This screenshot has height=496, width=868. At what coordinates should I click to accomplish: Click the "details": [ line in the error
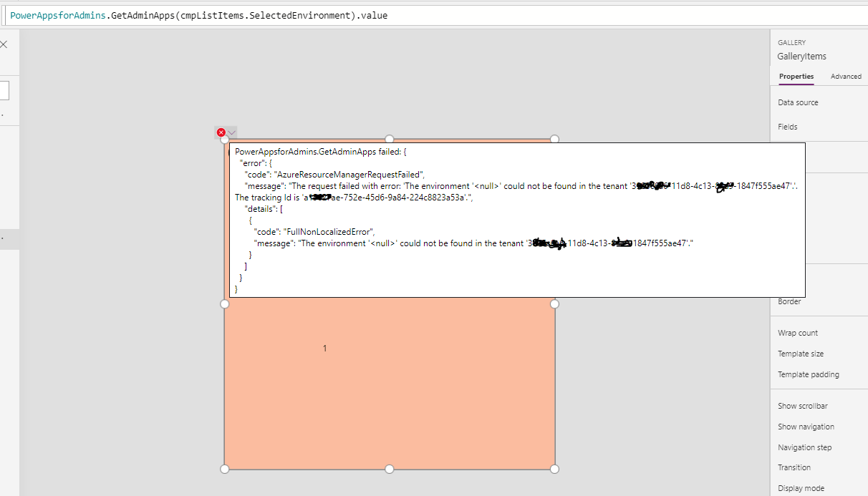point(264,209)
